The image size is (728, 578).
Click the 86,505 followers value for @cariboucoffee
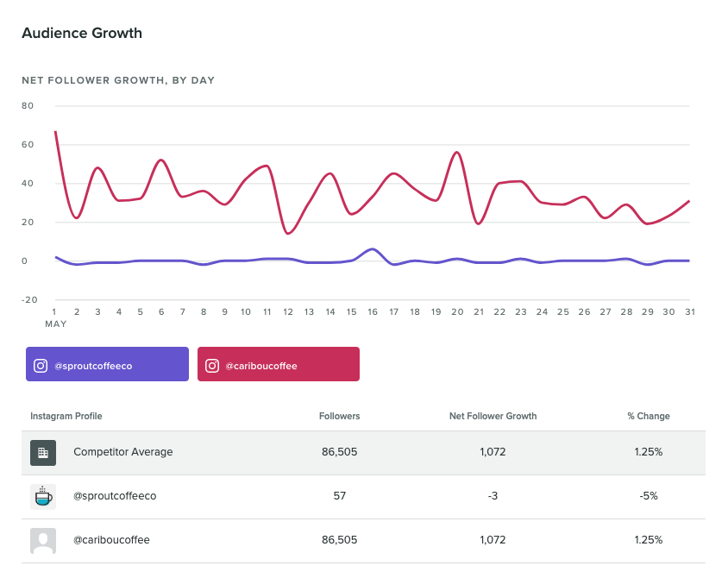coord(339,540)
